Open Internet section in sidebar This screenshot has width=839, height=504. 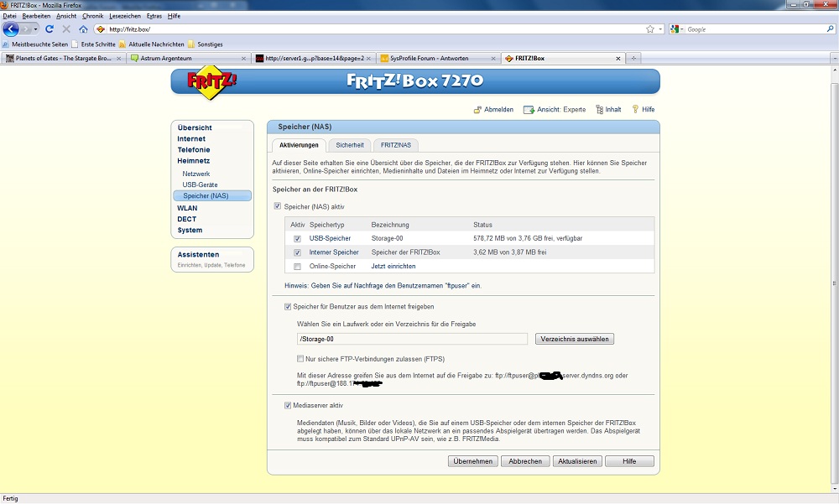click(191, 138)
